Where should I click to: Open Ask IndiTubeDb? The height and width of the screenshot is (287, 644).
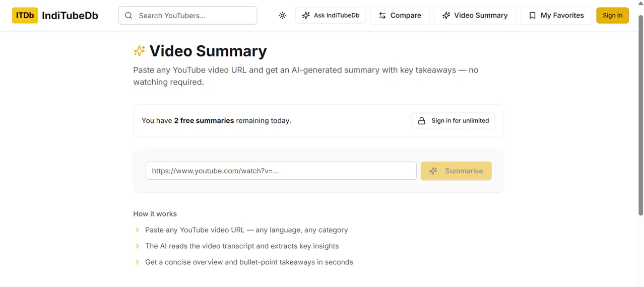331,16
